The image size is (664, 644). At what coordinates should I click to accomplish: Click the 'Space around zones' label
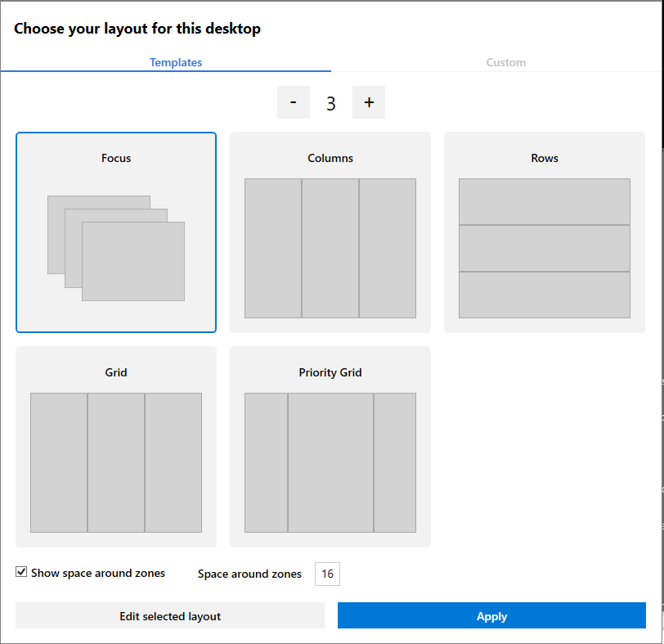(249, 574)
